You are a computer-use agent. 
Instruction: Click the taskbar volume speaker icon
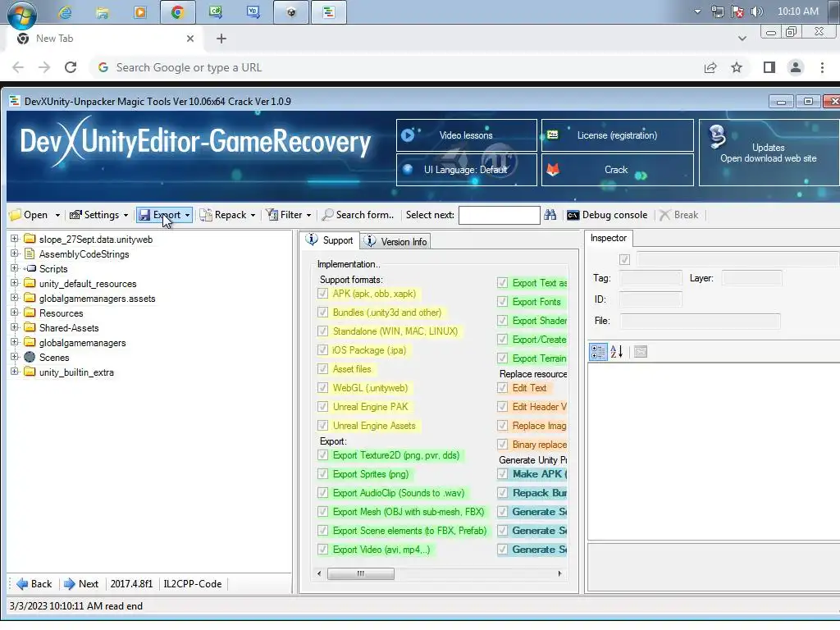pyautogui.click(x=757, y=11)
